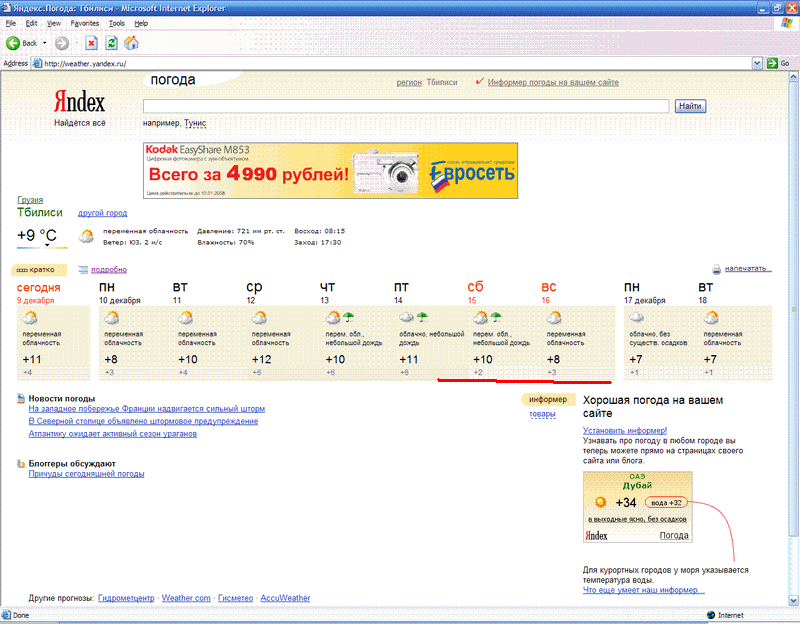Image resolution: width=800 pixels, height=624 pixels.
Task: Open the Edit menu
Action: [32, 23]
